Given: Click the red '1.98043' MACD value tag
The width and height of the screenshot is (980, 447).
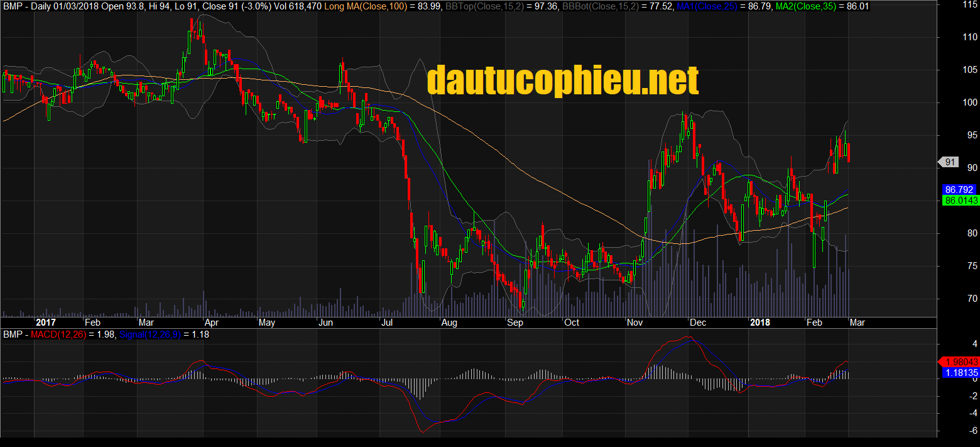Looking at the screenshot, I should pyautogui.click(x=959, y=361).
